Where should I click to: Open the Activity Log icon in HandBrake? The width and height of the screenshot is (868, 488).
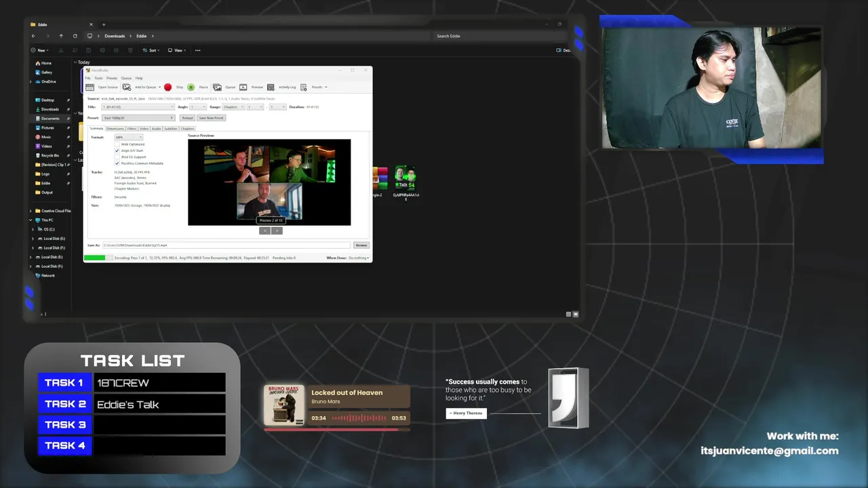pos(271,87)
